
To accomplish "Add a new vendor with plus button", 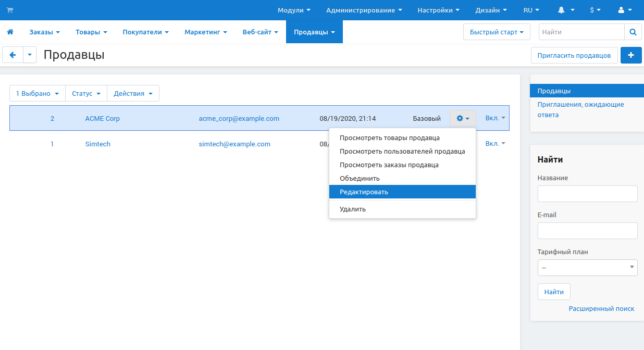I will [x=631, y=55].
